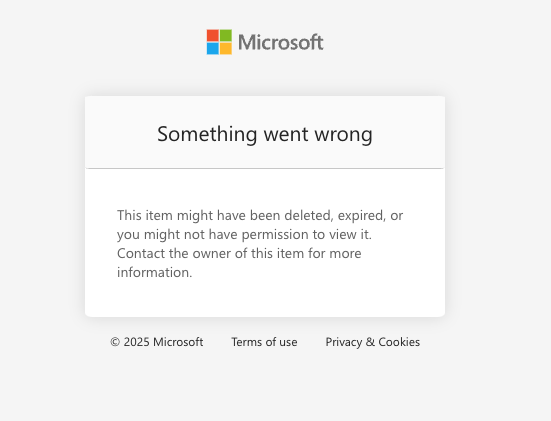Click the green square in the Microsoft logo

pos(226,35)
